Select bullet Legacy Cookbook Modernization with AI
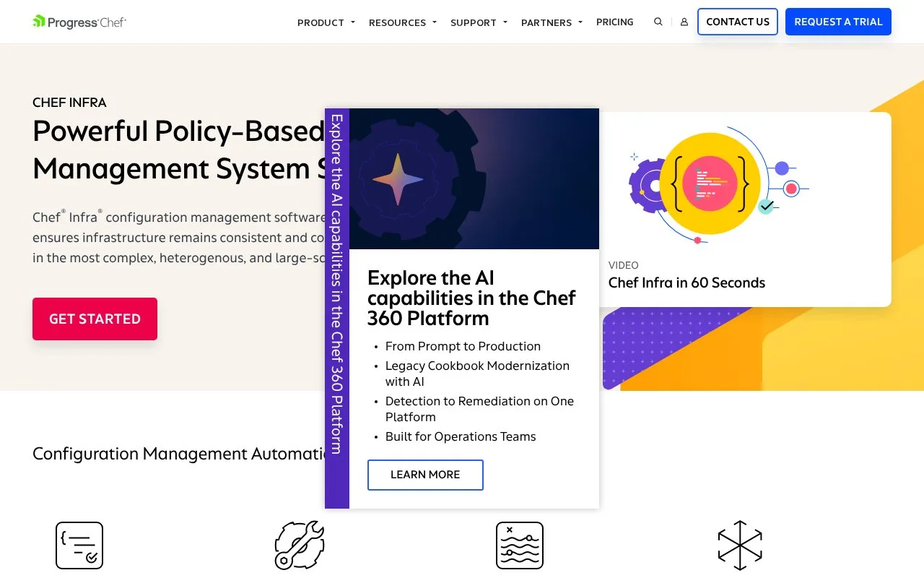 pos(477,374)
